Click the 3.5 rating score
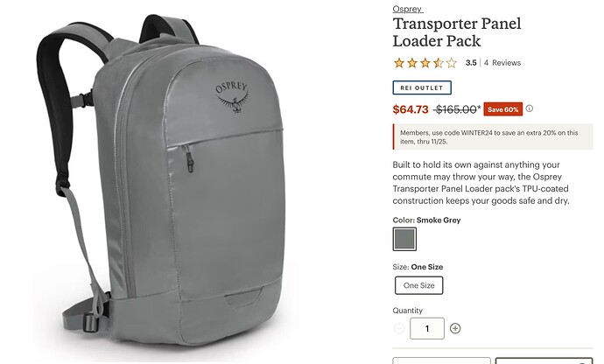The width and height of the screenshot is (604, 364). [x=471, y=63]
